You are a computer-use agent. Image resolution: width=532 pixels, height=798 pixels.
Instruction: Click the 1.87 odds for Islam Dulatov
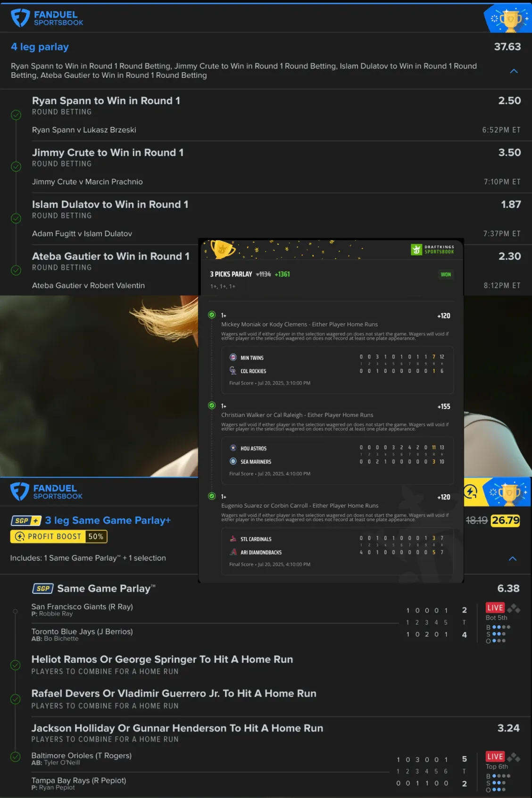511,204
